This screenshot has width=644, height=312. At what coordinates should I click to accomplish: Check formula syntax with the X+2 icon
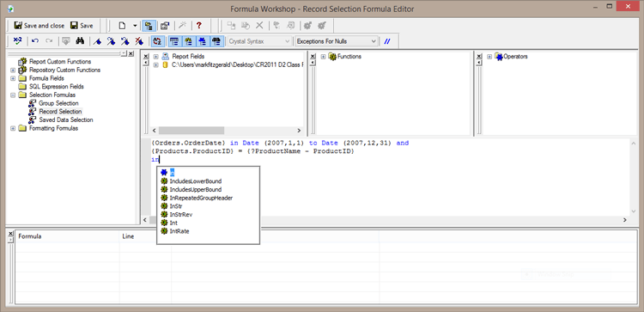click(17, 40)
